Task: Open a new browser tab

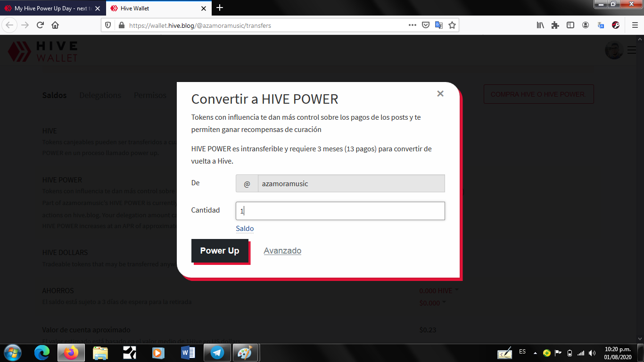Action: tap(220, 8)
